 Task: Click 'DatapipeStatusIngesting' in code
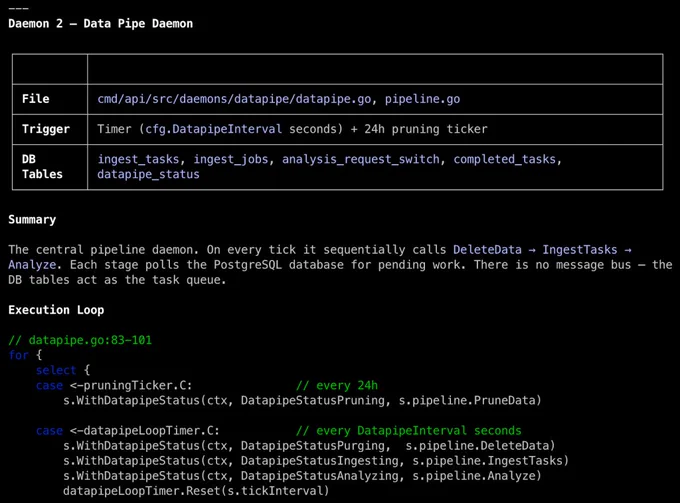point(320,461)
